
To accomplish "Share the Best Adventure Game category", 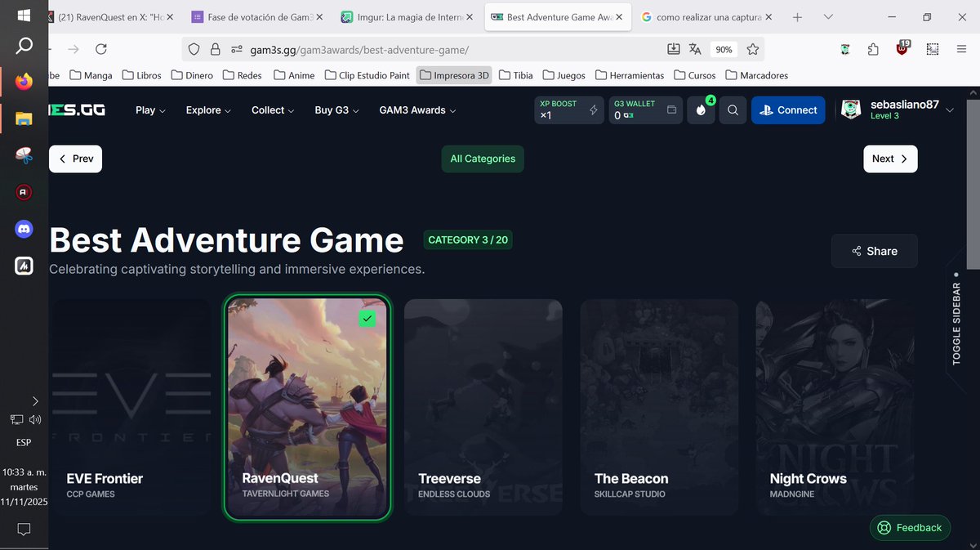I will 874,251.
